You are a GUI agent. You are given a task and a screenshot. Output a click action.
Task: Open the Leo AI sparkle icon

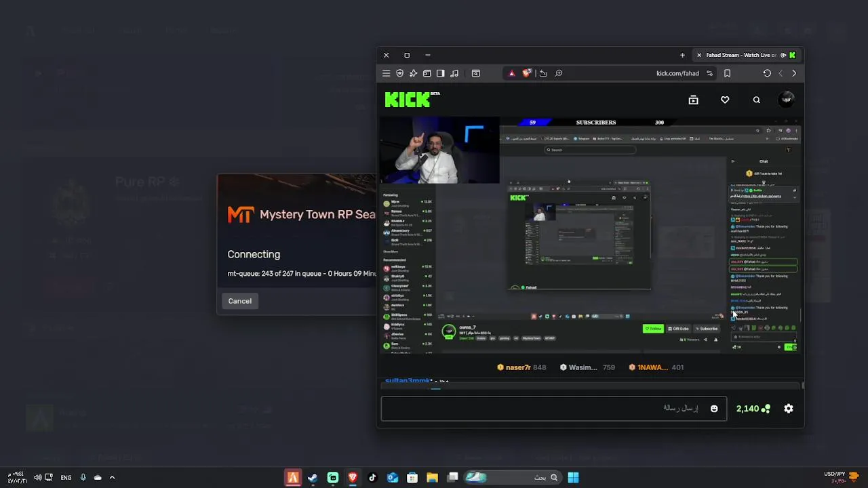[413, 73]
